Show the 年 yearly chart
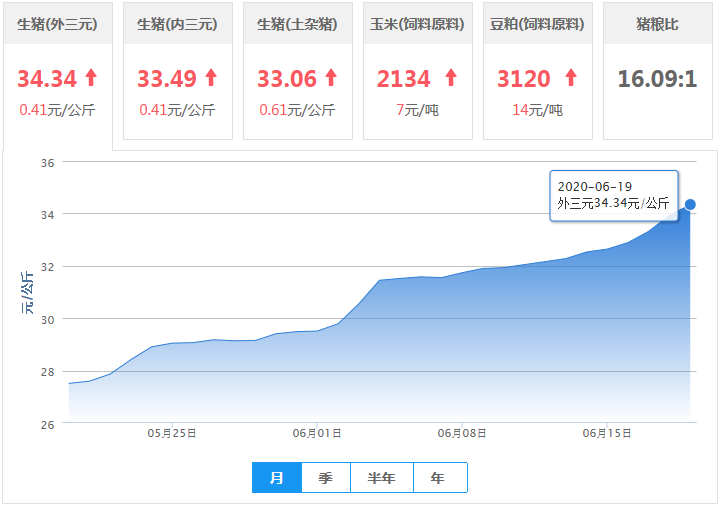Image resolution: width=721 pixels, height=509 pixels. pyautogui.click(x=438, y=478)
